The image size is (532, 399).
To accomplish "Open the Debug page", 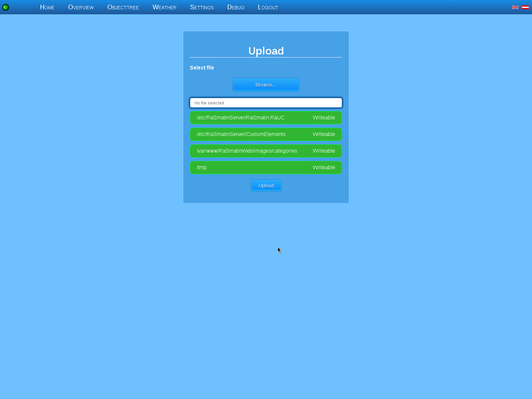I will click(236, 7).
